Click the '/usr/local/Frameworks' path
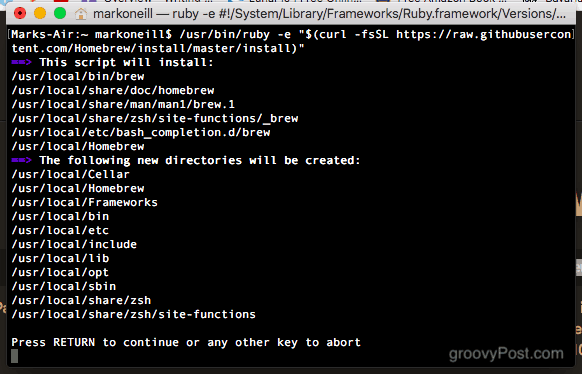The width and height of the screenshot is (582, 374). click(x=85, y=202)
